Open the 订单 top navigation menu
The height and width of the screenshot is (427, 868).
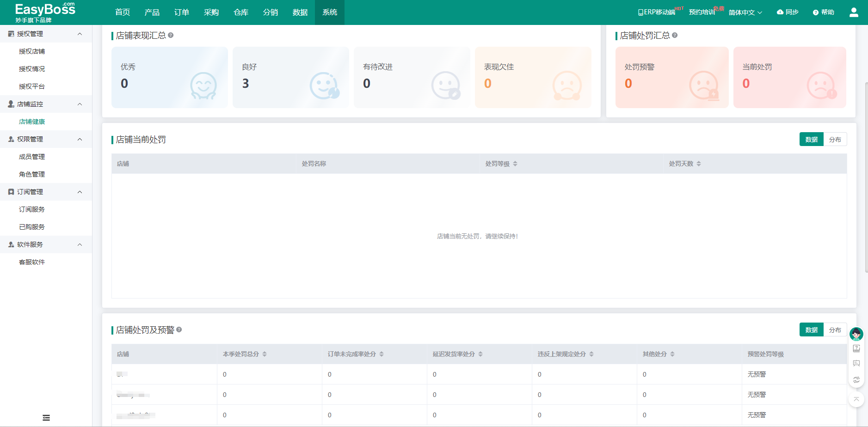coord(182,12)
